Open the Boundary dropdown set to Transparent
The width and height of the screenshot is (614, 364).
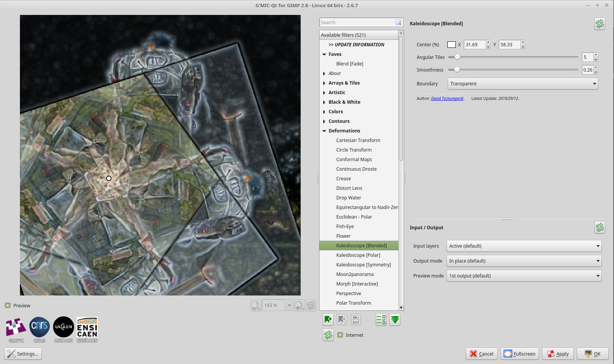[x=522, y=84]
